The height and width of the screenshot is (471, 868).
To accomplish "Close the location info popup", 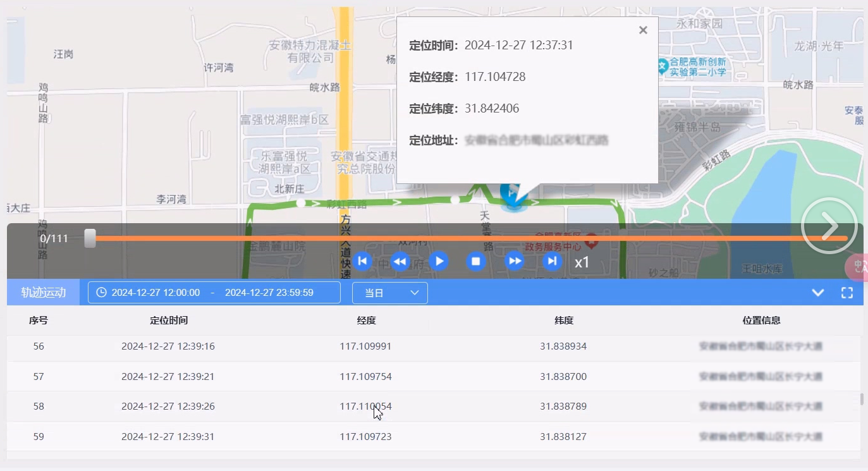I will [x=643, y=30].
